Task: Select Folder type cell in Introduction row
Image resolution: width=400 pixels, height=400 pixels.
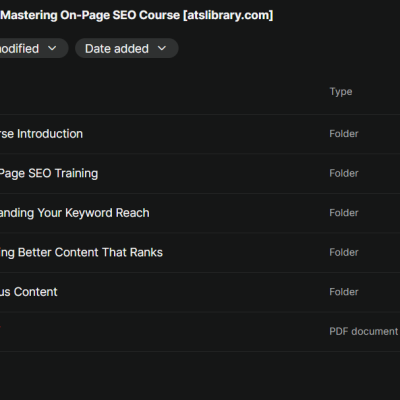Action: tap(344, 134)
